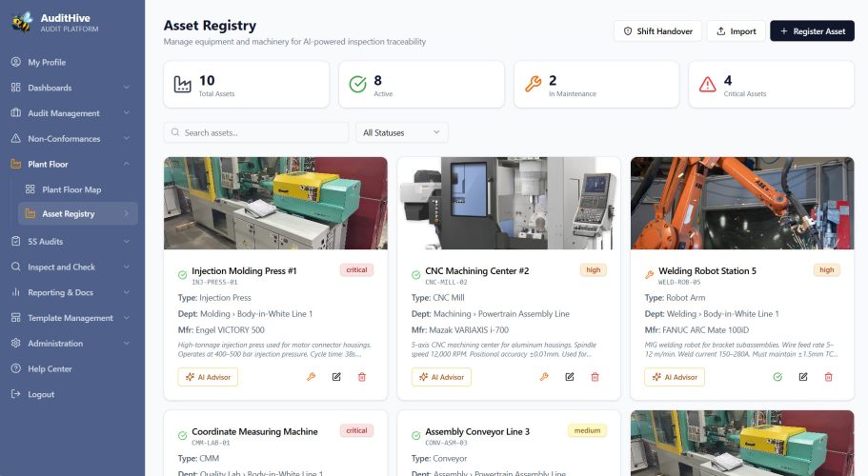Open CNC Machining Center #2 image
This screenshot has height=476, width=868.
(509, 203)
